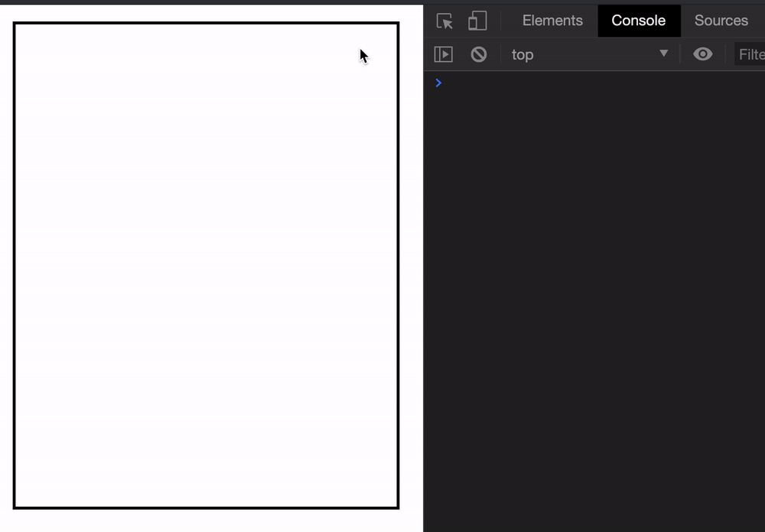Click the blue console prompt chevron

point(438,83)
